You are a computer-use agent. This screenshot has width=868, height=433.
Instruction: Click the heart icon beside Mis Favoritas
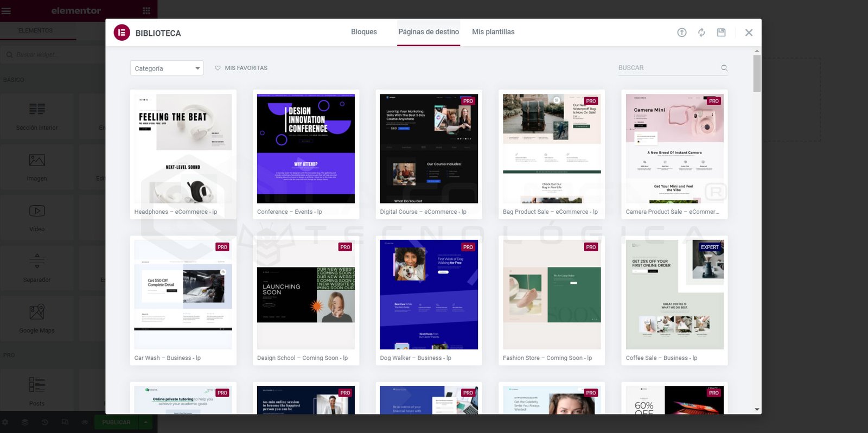coord(218,68)
